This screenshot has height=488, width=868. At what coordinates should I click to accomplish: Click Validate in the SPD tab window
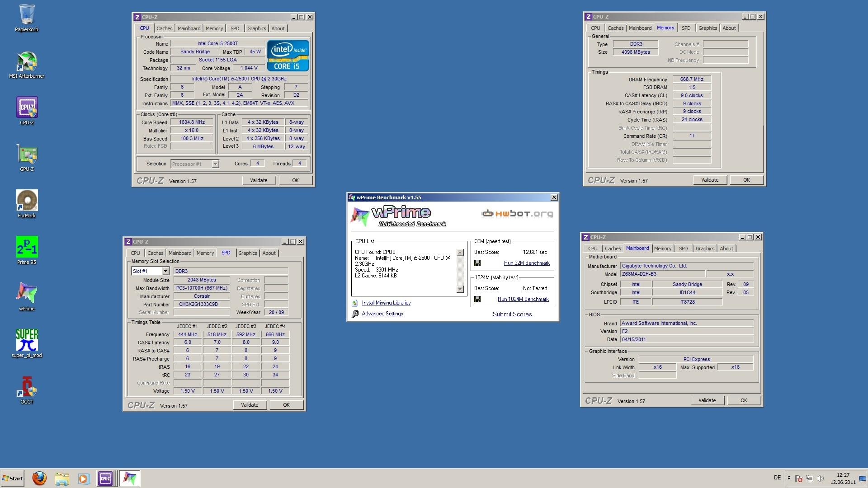(x=250, y=405)
